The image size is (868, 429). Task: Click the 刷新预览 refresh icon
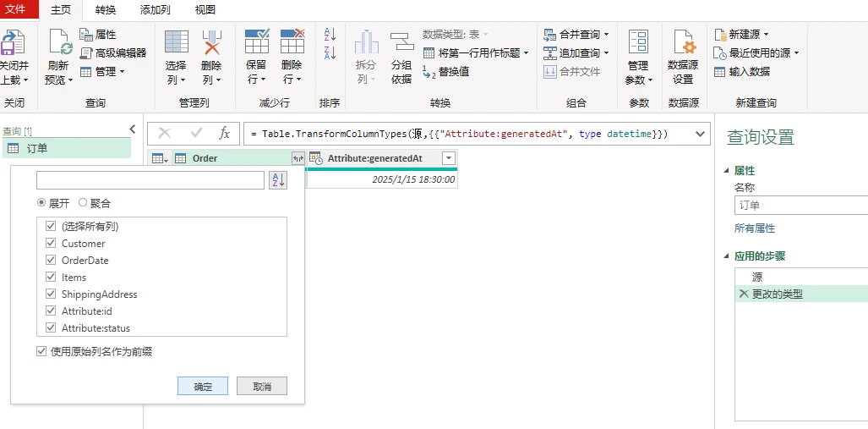[61, 43]
